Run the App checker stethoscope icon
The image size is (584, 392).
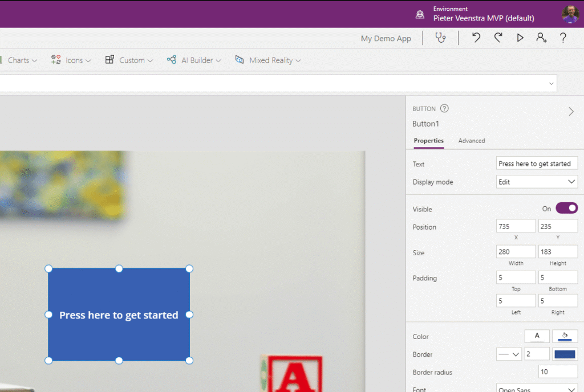[441, 38]
